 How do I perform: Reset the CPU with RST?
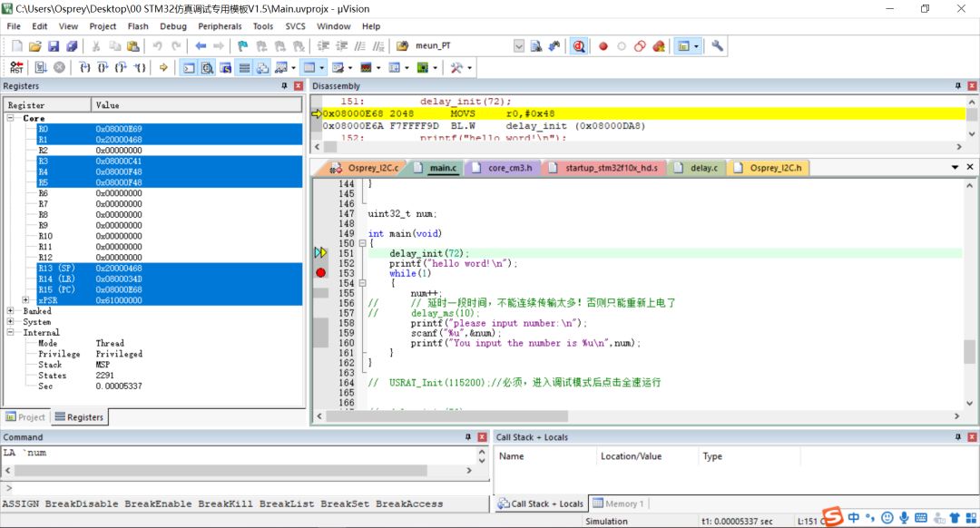click(x=17, y=67)
